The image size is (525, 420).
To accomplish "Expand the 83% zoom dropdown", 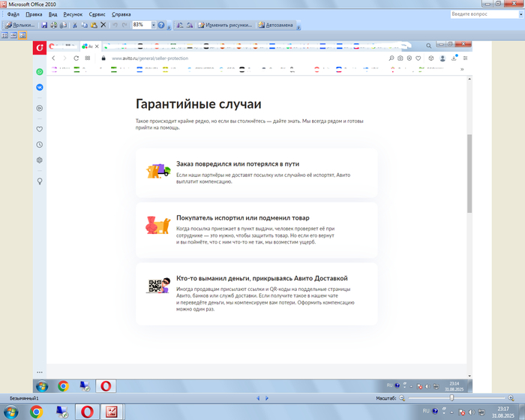I will coord(152,25).
